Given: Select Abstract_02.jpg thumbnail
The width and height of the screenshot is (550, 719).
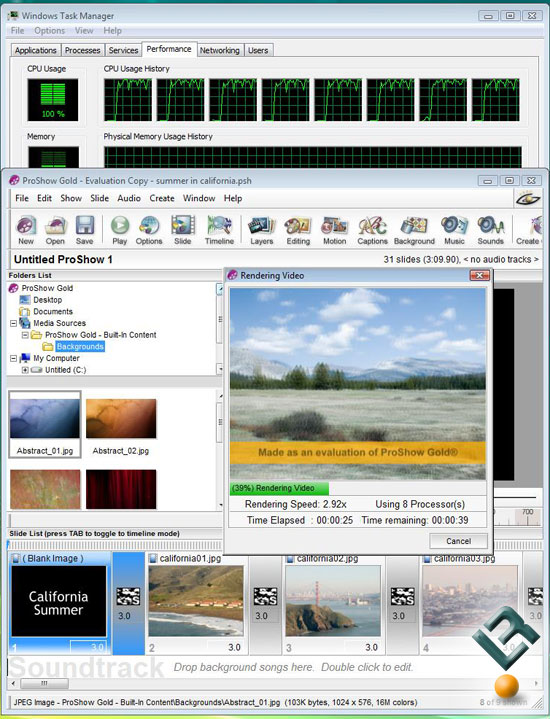Looking at the screenshot, I should [x=121, y=426].
